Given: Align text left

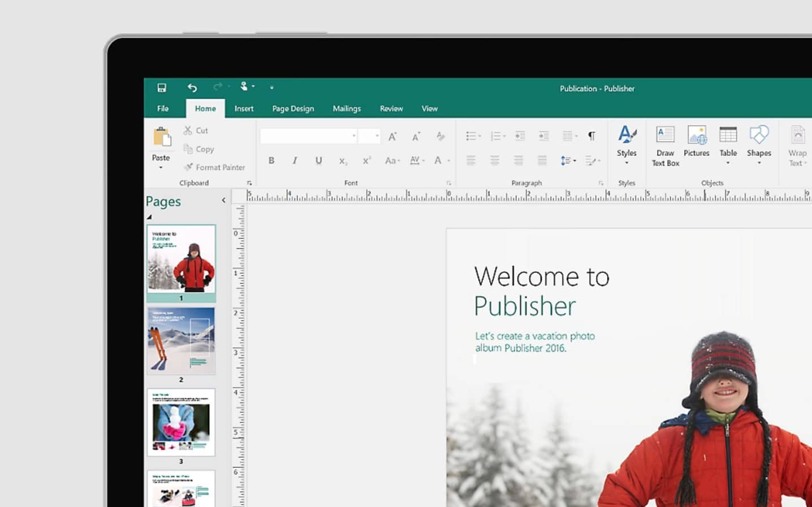Looking at the screenshot, I should (x=471, y=161).
